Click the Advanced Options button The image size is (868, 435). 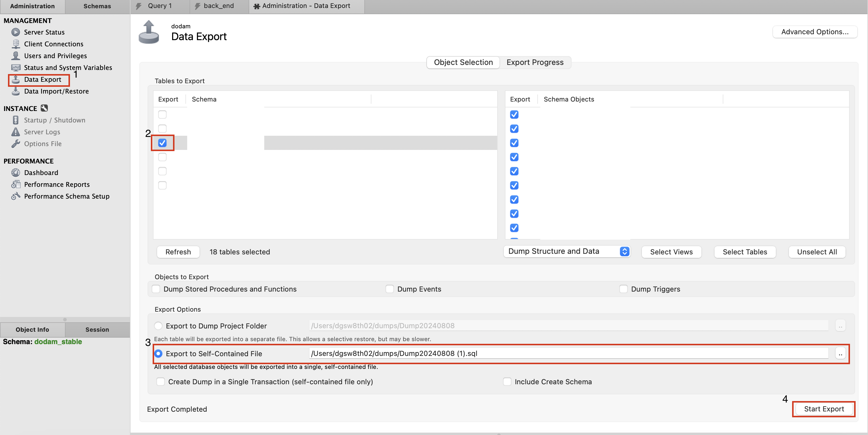815,32
